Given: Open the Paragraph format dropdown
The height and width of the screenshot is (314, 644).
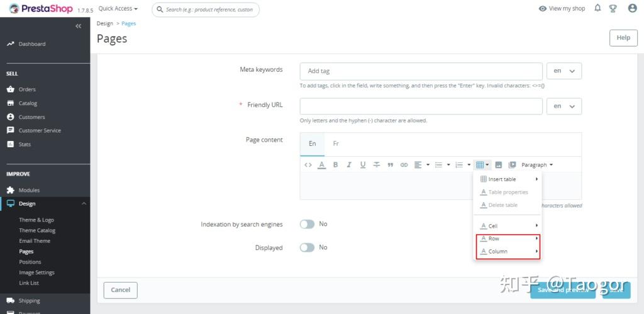Looking at the screenshot, I should pos(537,165).
